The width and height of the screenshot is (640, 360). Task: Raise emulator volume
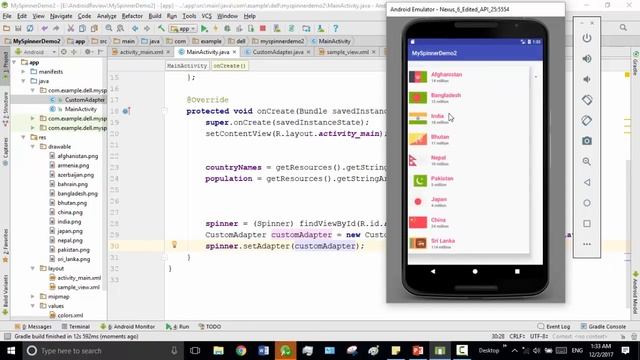point(587,59)
